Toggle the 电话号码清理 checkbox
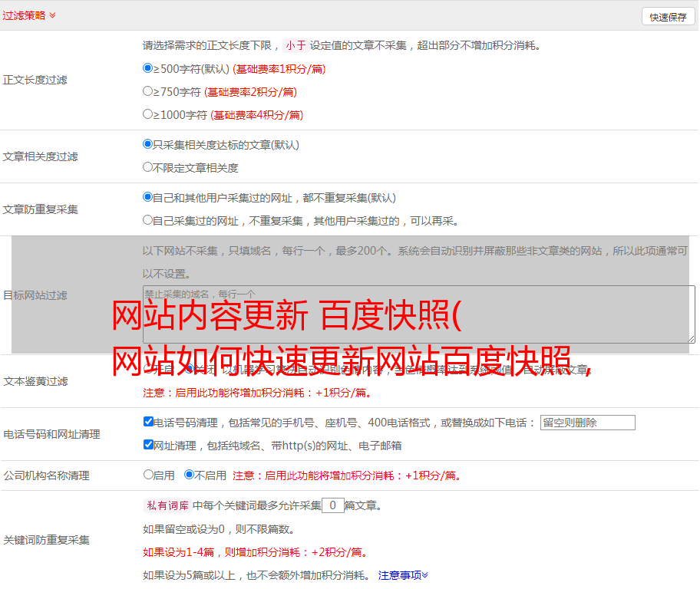The height and width of the screenshot is (589, 700). [148, 422]
